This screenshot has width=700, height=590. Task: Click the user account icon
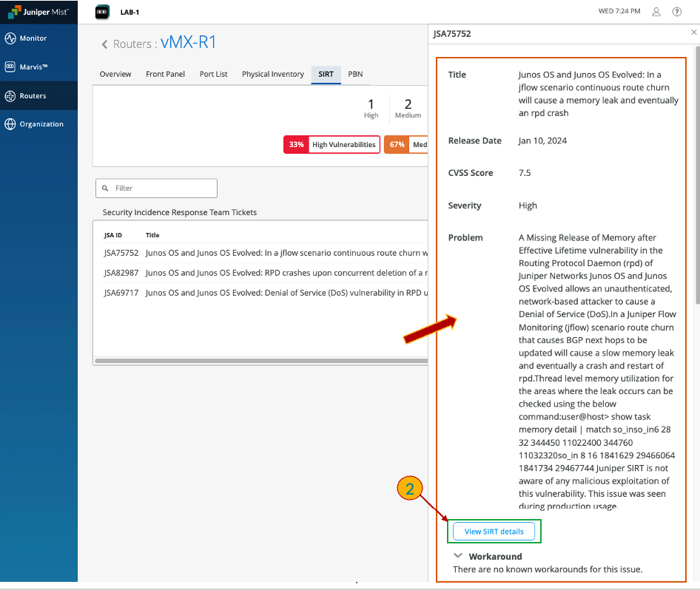(656, 12)
